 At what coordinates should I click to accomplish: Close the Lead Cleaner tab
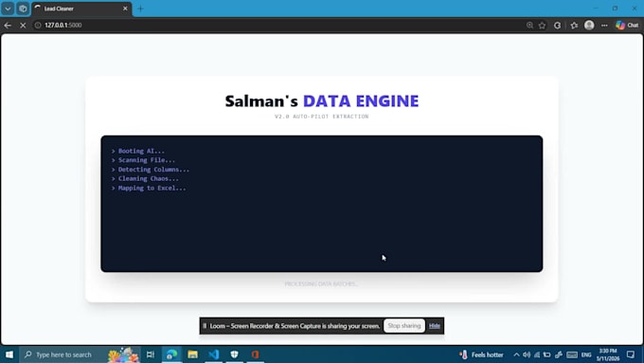[125, 9]
